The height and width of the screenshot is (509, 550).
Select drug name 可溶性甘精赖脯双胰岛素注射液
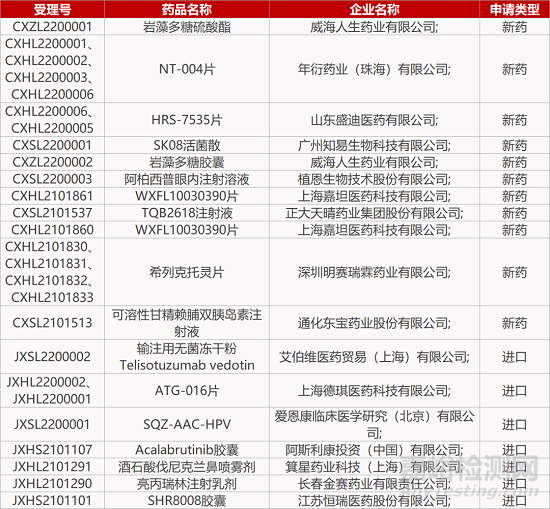tap(187, 323)
